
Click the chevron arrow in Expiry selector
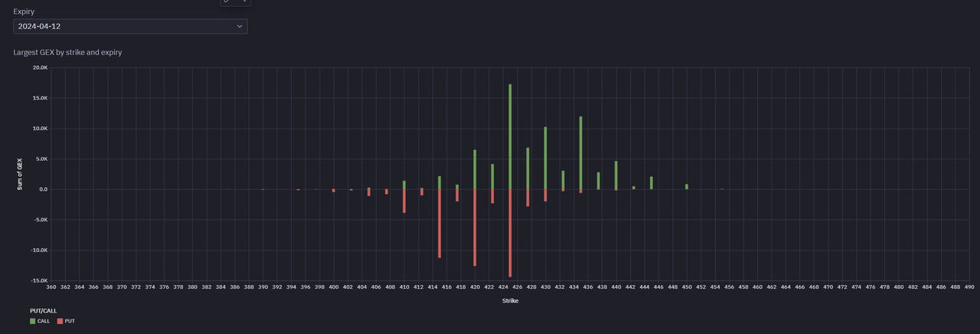click(x=240, y=26)
